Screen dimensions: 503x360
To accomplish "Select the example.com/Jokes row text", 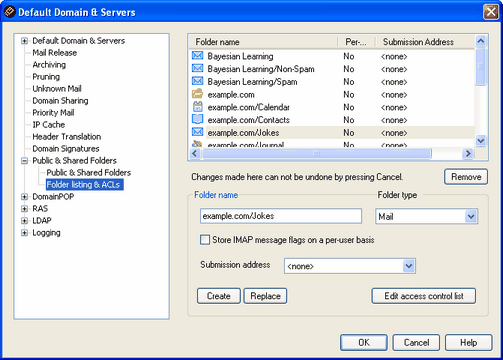I will [243, 133].
